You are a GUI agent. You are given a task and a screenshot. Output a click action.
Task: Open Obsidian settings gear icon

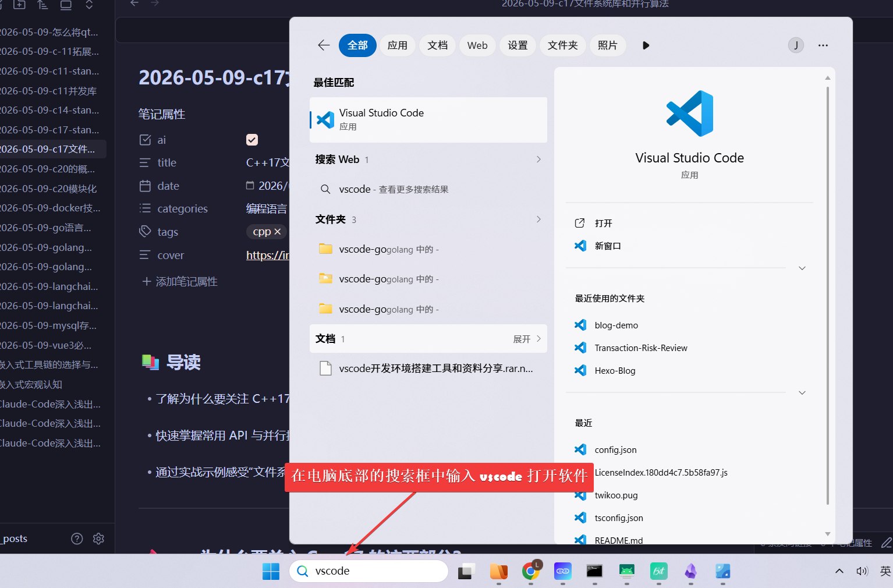(x=98, y=539)
